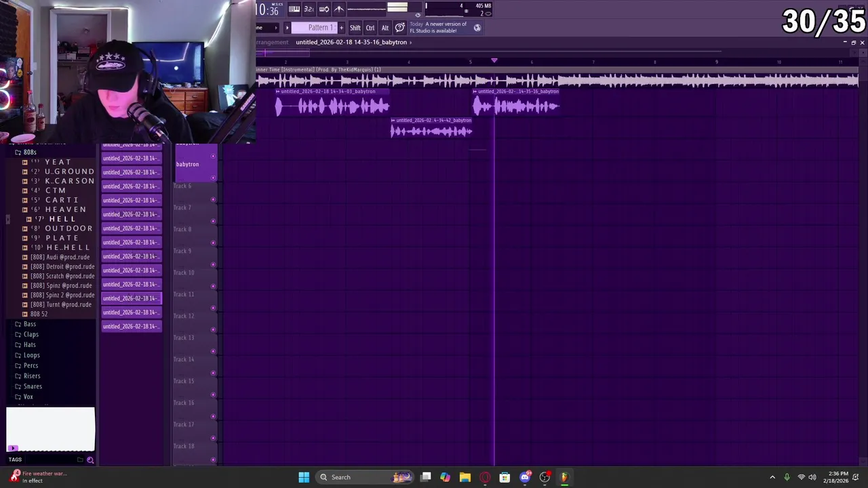Viewport: 868px width, 488px height.
Task: Select the OUTDOOR 808 sample
Action: pos(58,228)
